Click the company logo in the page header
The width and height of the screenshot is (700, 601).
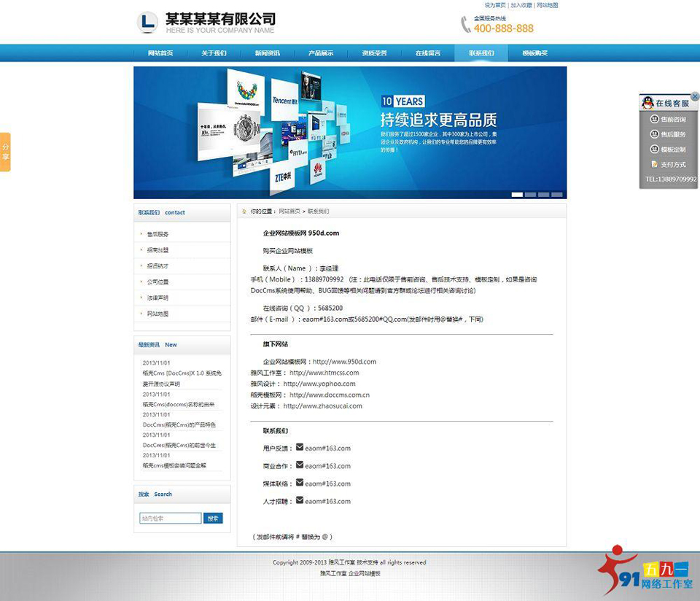point(146,23)
